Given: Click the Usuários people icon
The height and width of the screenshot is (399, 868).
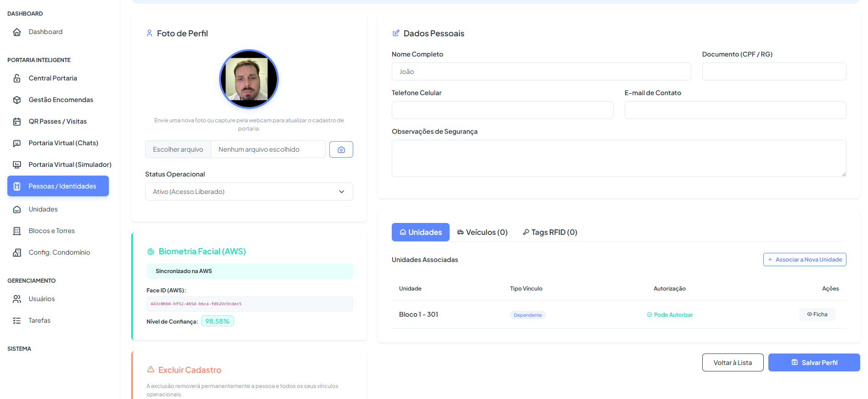Looking at the screenshot, I should (x=17, y=299).
